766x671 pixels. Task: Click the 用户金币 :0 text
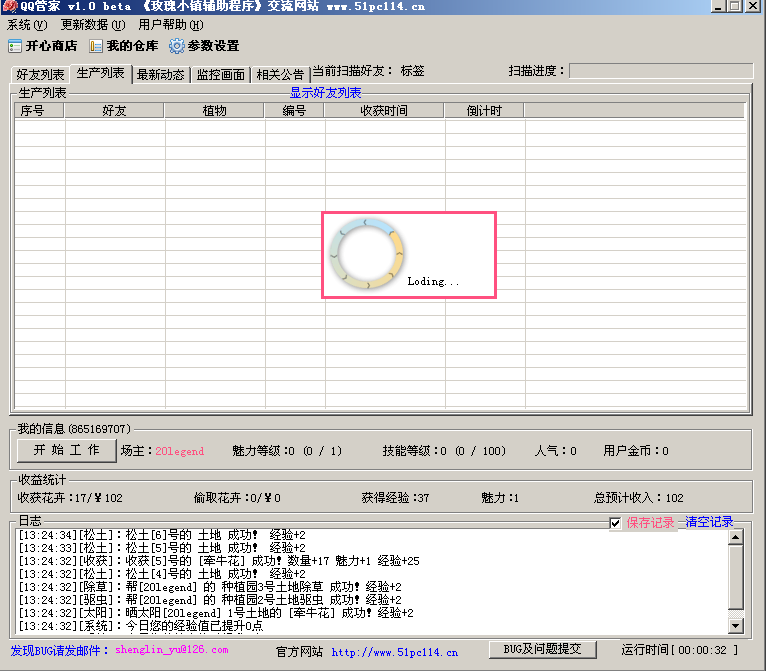[636, 451]
